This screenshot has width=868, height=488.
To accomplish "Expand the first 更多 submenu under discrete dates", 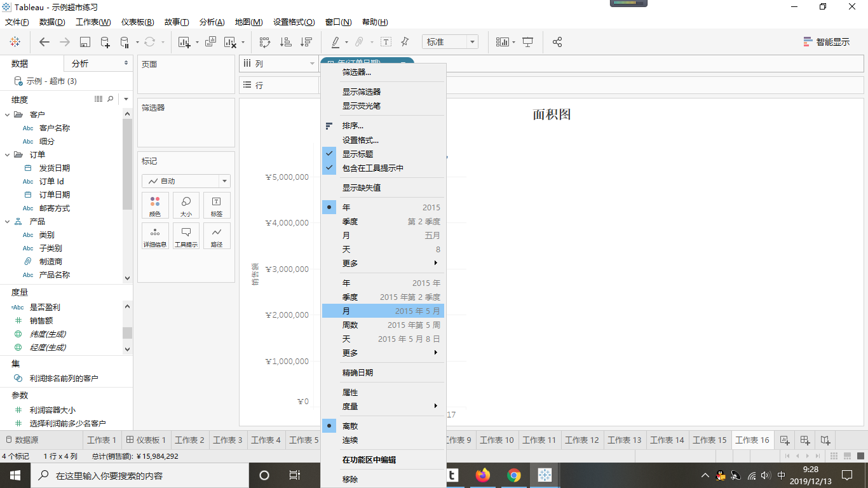I will (383, 263).
